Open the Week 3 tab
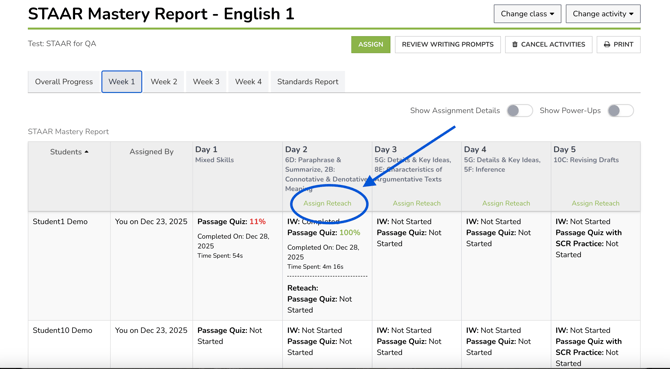Viewport: 670px width, 369px height. pos(206,82)
